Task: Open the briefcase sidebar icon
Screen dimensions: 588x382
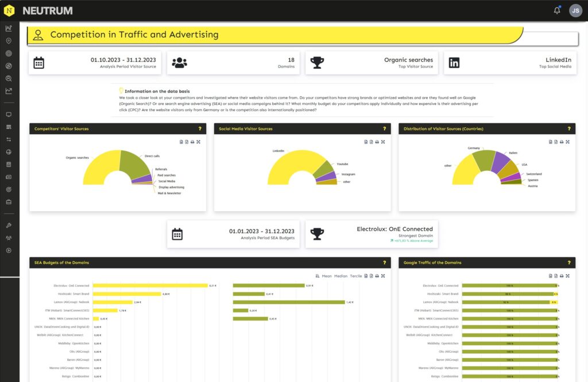Action: [9, 202]
